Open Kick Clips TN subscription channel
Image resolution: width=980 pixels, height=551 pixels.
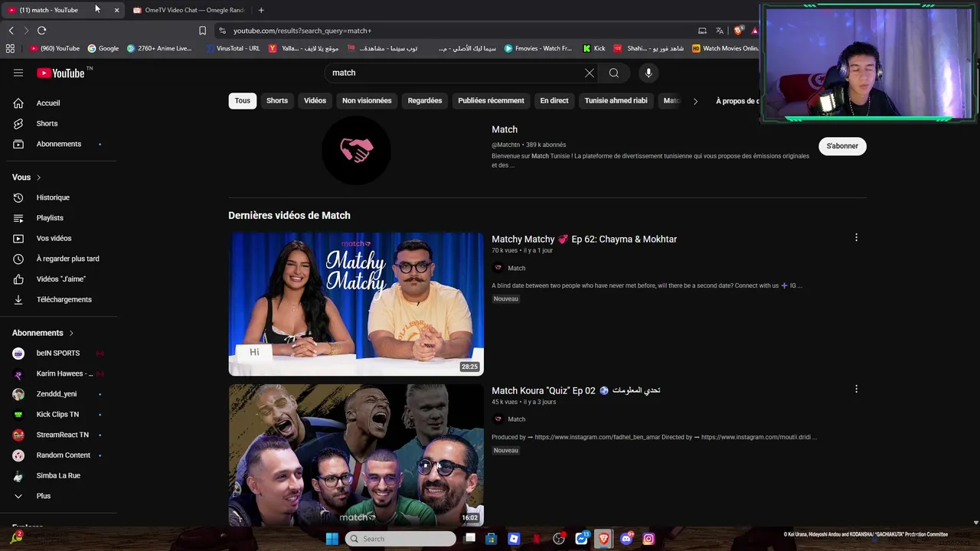point(58,414)
